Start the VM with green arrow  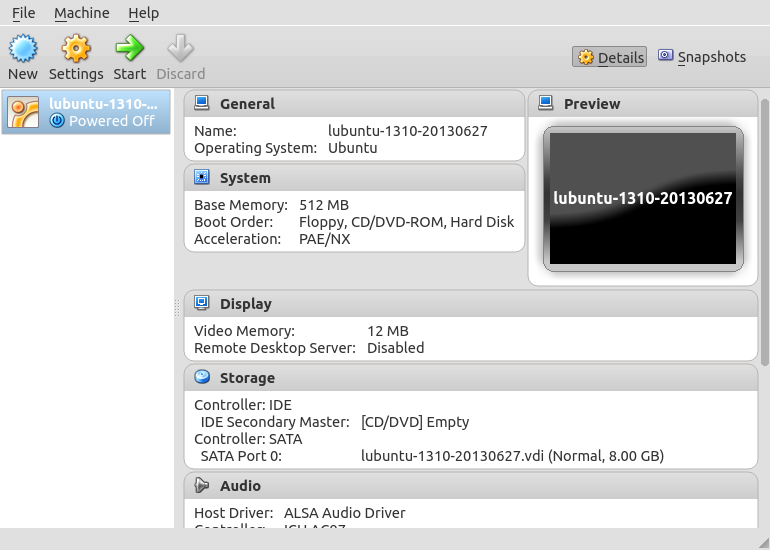129,48
